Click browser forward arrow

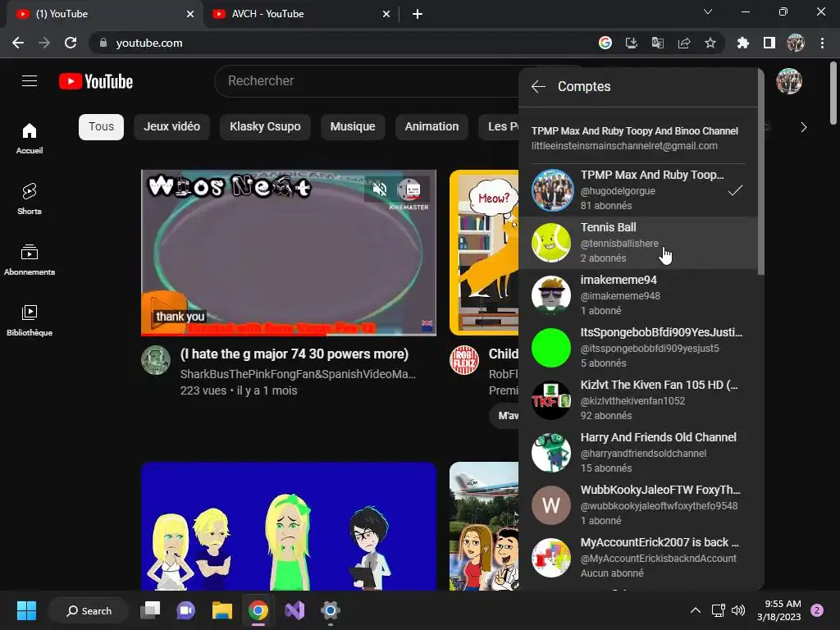point(44,43)
